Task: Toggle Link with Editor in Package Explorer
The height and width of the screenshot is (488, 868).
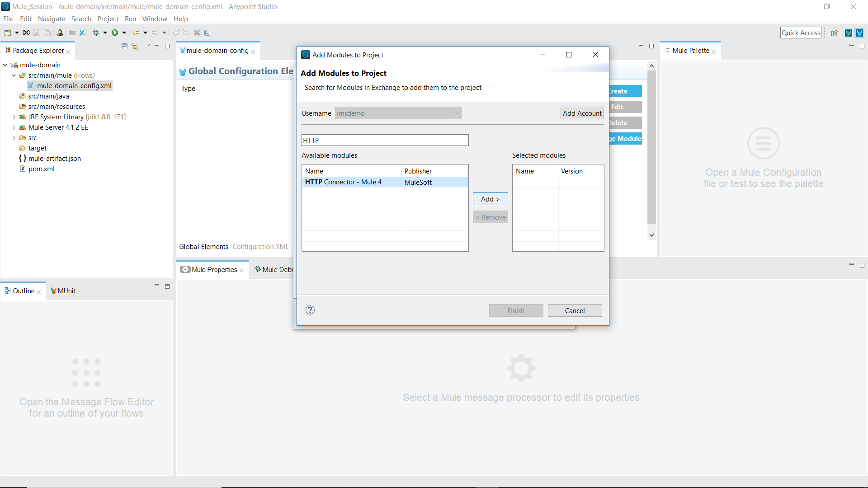Action: 135,46
